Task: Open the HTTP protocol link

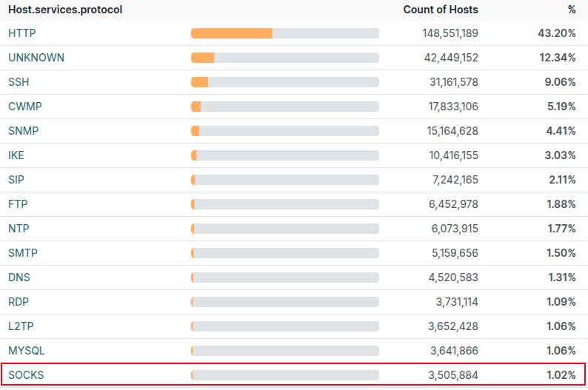Action: coord(21,33)
